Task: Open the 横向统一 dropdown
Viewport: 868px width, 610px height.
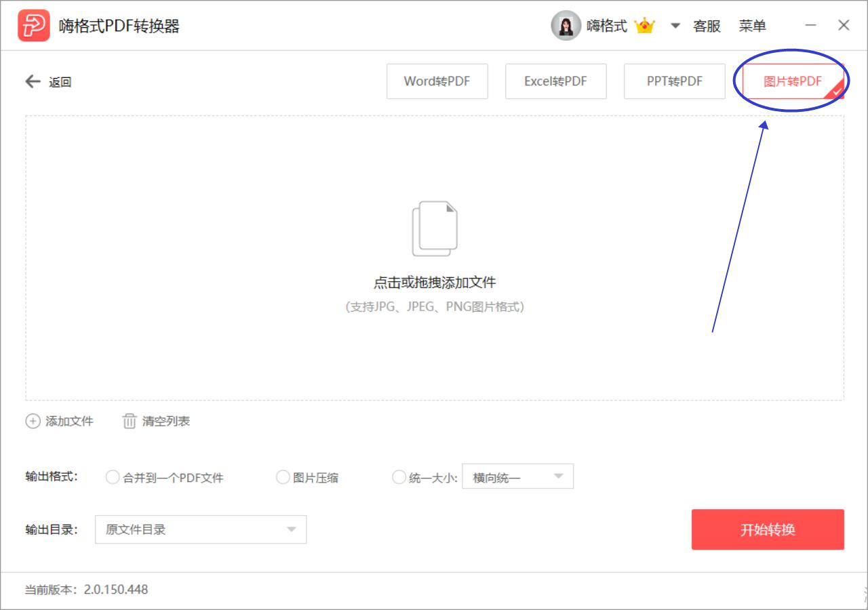Action: (518, 476)
